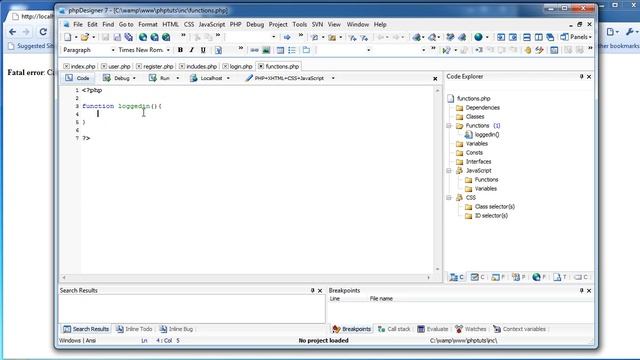Toggle Italic formatting button

point(191,50)
